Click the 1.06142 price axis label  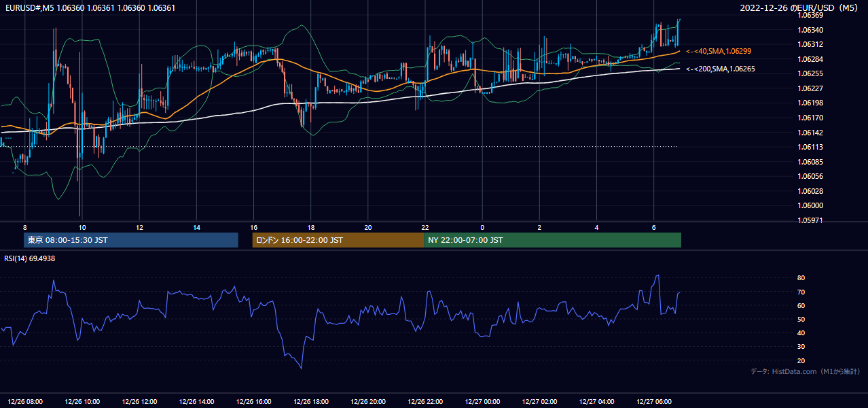tap(810, 133)
